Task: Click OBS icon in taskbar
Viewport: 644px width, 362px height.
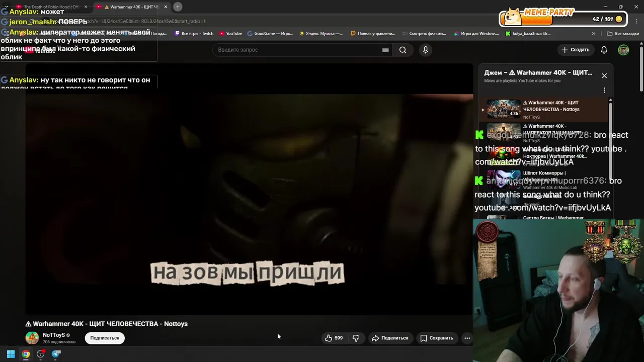Action: (x=41, y=354)
